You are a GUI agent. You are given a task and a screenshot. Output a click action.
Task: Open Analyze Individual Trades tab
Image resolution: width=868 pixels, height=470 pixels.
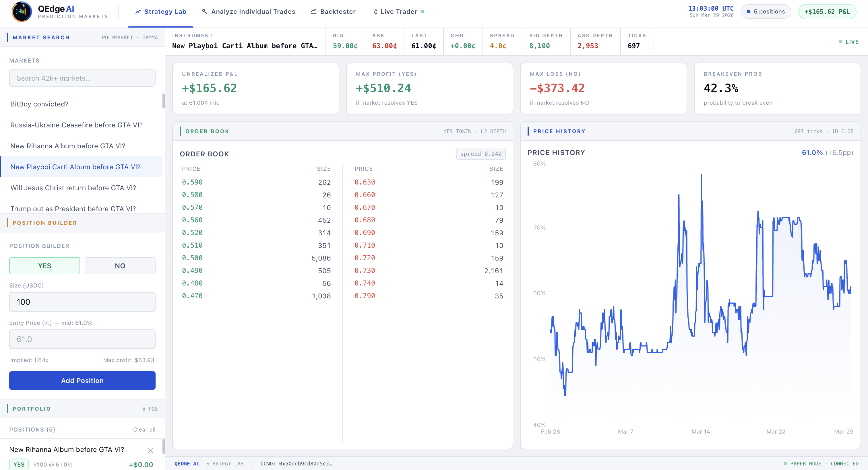pyautogui.click(x=249, y=12)
